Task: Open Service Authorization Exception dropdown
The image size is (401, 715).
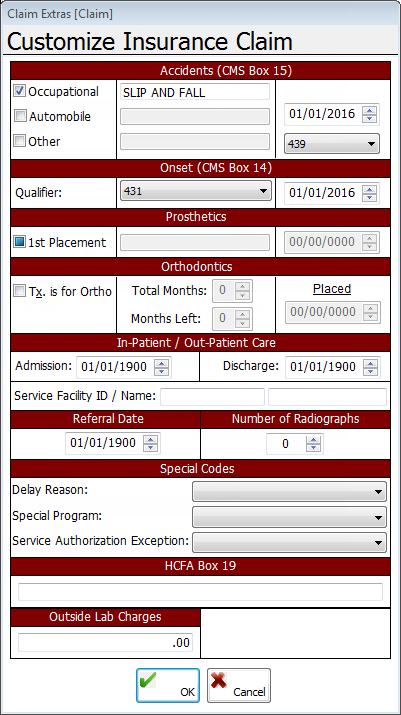Action: click(x=290, y=542)
